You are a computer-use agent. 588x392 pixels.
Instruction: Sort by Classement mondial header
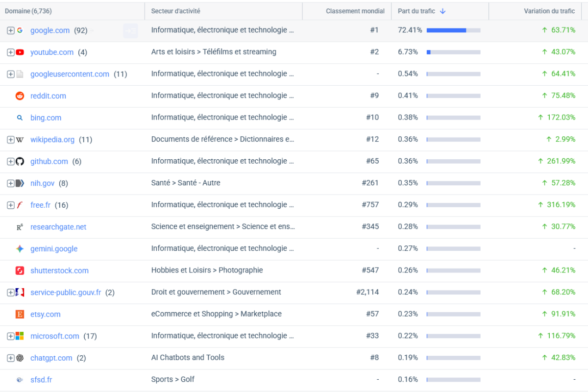[355, 11]
